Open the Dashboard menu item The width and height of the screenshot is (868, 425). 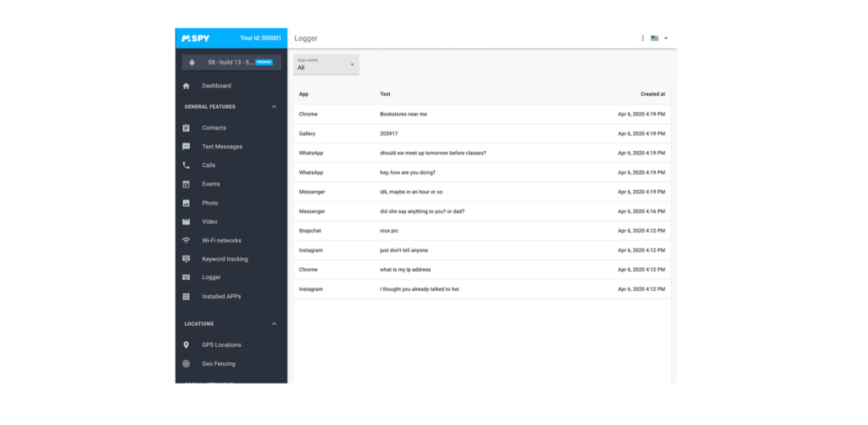click(216, 86)
